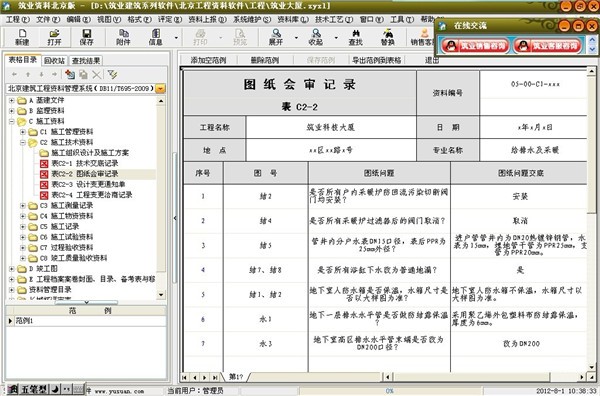Click the 替换 replace toolbar icon
The height and width of the screenshot is (396, 600).
[x=387, y=37]
